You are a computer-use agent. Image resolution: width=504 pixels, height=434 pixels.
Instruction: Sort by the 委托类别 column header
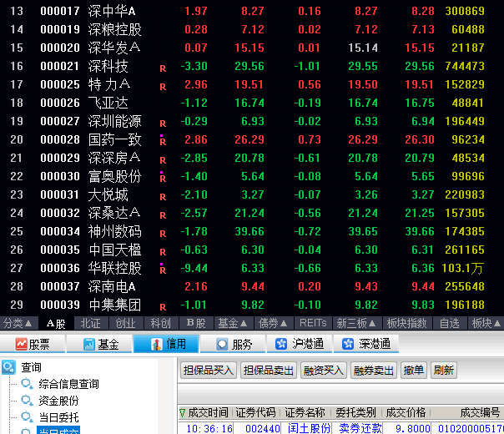[355, 412]
